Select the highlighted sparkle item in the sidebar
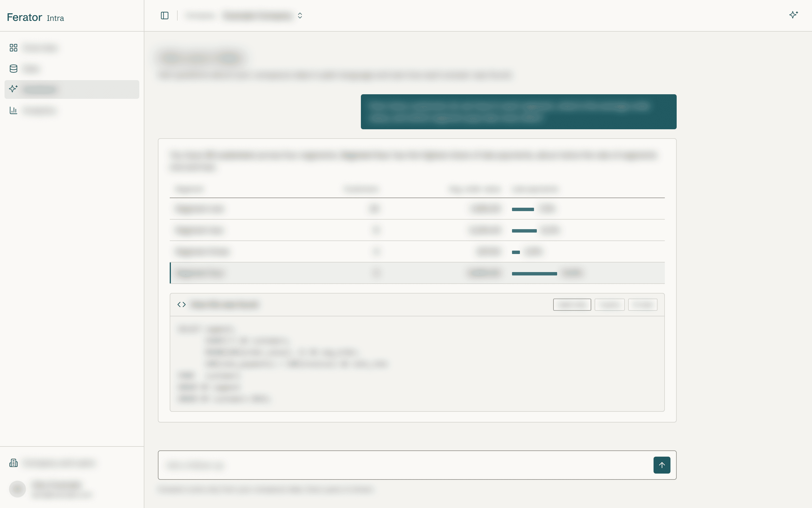Screen dimensions: 812x508 pyautogui.click(x=72, y=89)
